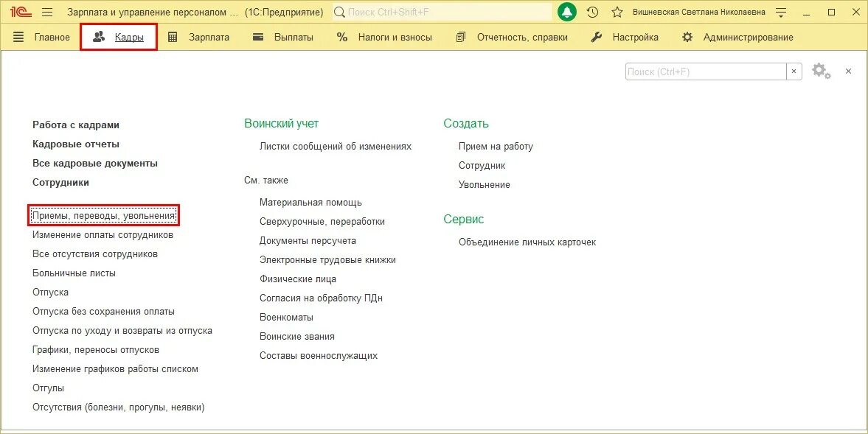
Task: Open the Главное section
Action: coord(52,37)
